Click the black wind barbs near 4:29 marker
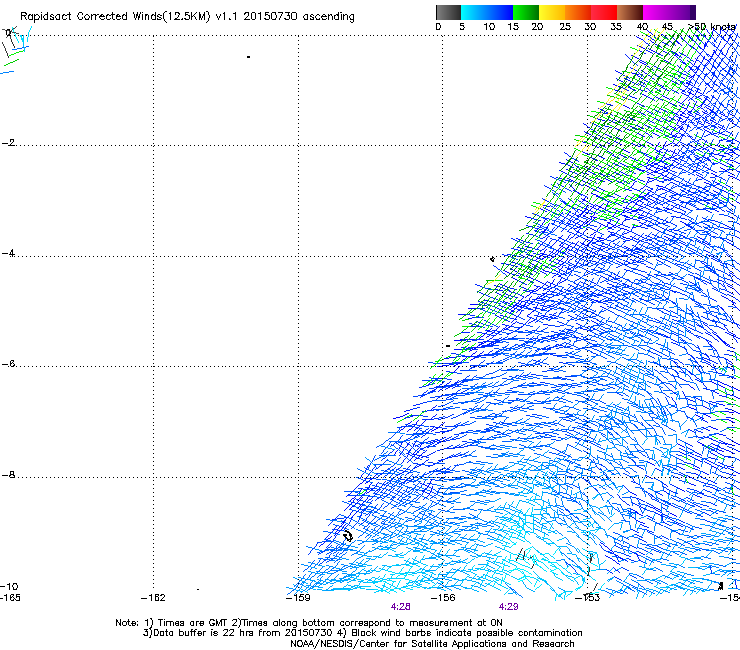This screenshot has width=740, height=650. (527, 558)
